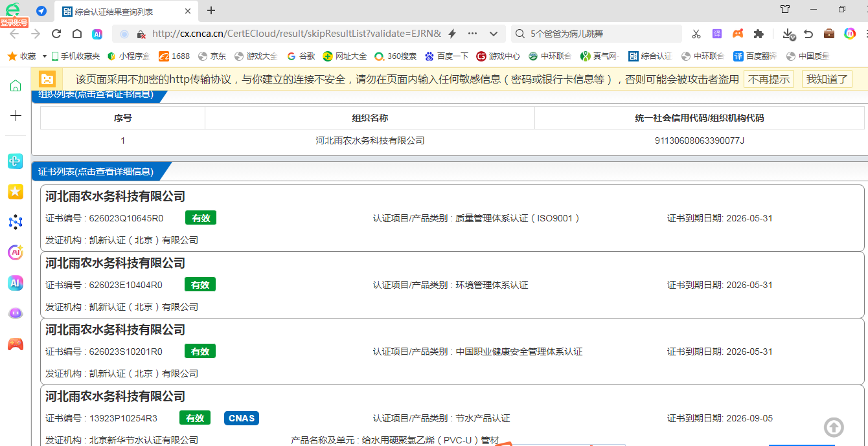Click the green home icon in the sidebar
Image resolution: width=868 pixels, height=446 pixels.
[16, 85]
